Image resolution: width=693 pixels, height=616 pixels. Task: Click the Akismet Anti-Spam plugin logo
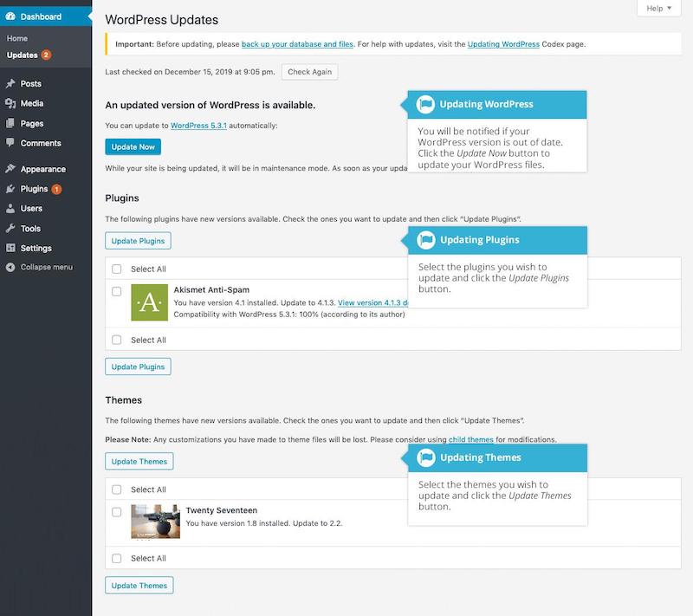[x=149, y=302]
